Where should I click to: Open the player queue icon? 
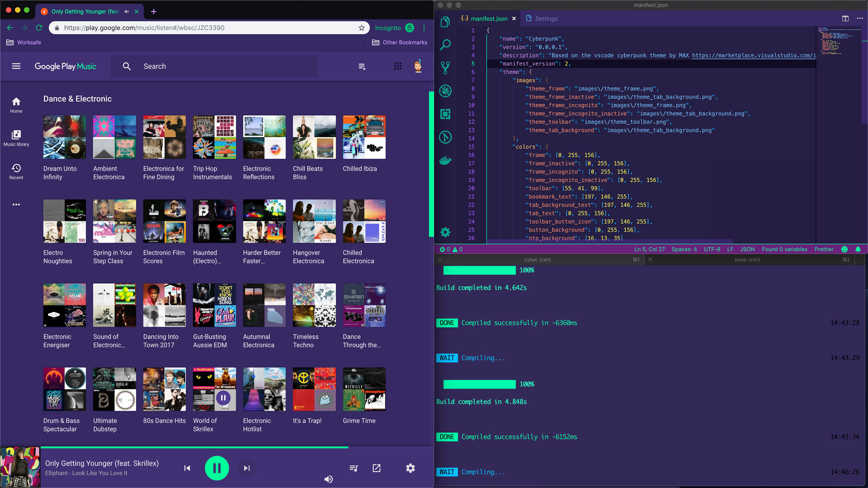click(354, 468)
